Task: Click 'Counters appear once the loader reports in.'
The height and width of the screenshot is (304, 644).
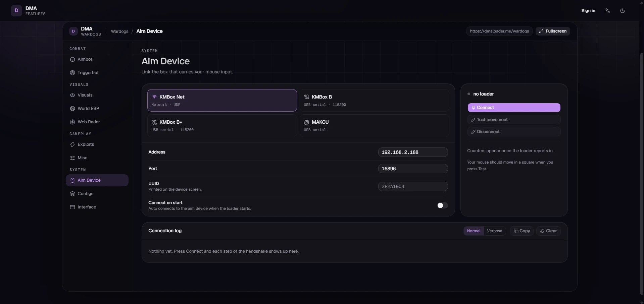Action: [x=510, y=151]
